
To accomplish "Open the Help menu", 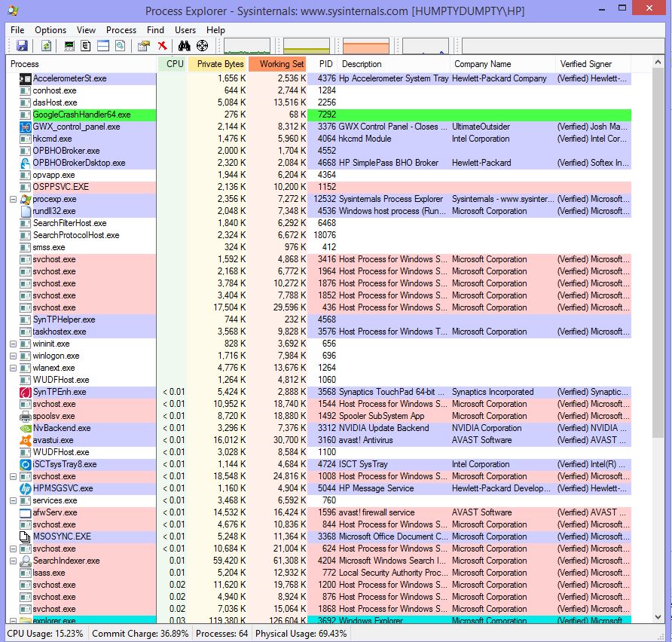I will click(215, 30).
